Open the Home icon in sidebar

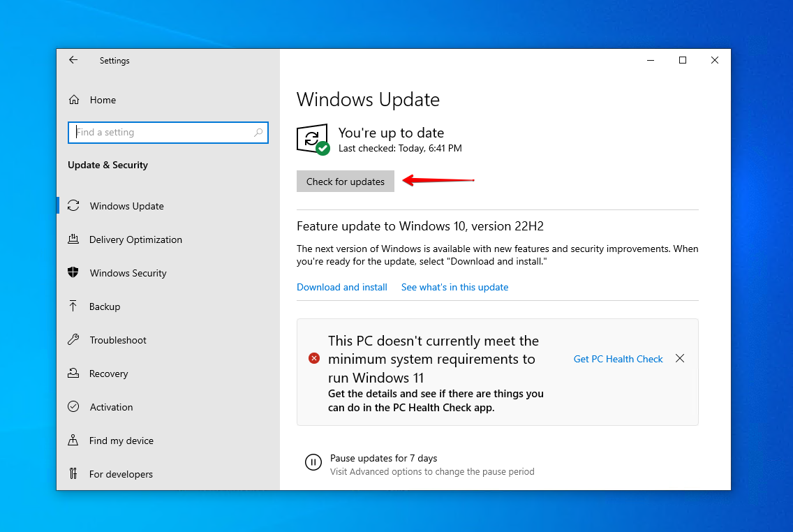(74, 100)
